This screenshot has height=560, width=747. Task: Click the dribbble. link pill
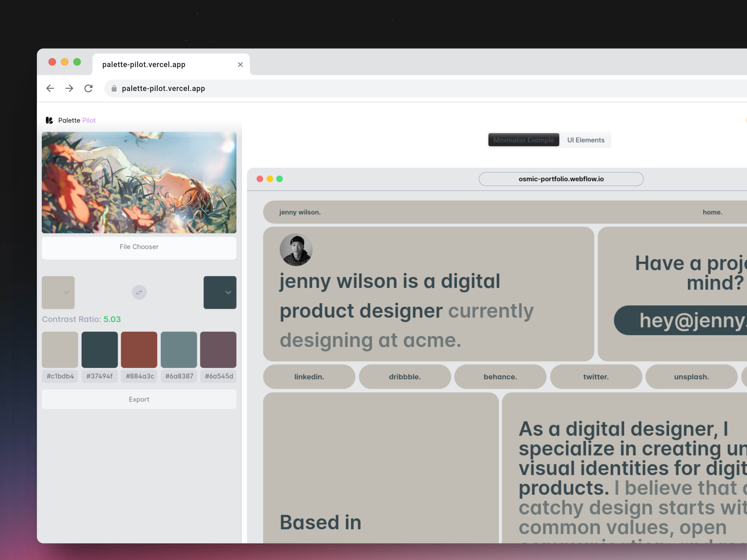[x=405, y=377]
